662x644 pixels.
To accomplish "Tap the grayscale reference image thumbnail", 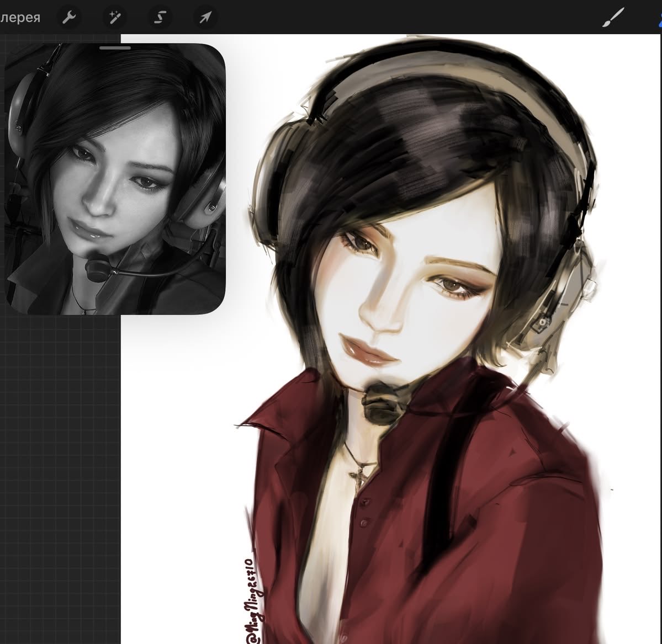I will click(x=115, y=179).
